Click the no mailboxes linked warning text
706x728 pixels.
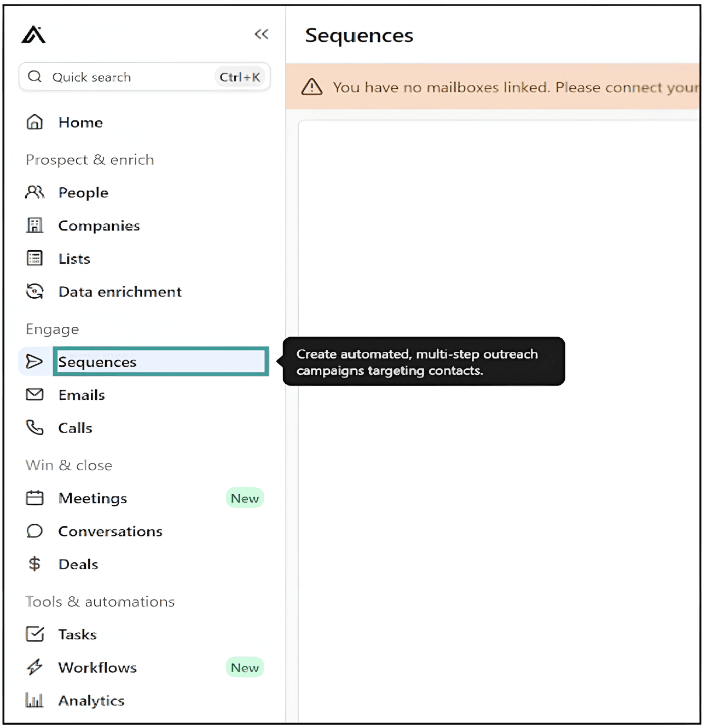tap(516, 88)
